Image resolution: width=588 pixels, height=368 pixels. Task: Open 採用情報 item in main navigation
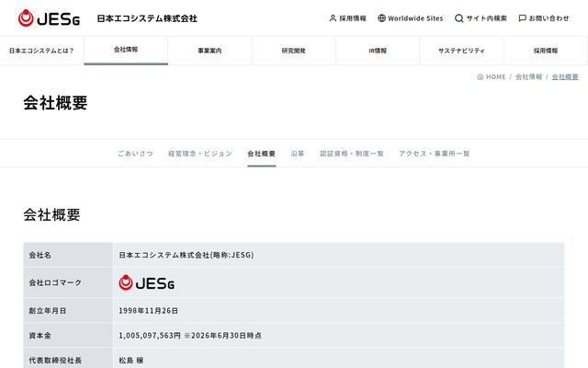pyautogui.click(x=546, y=51)
